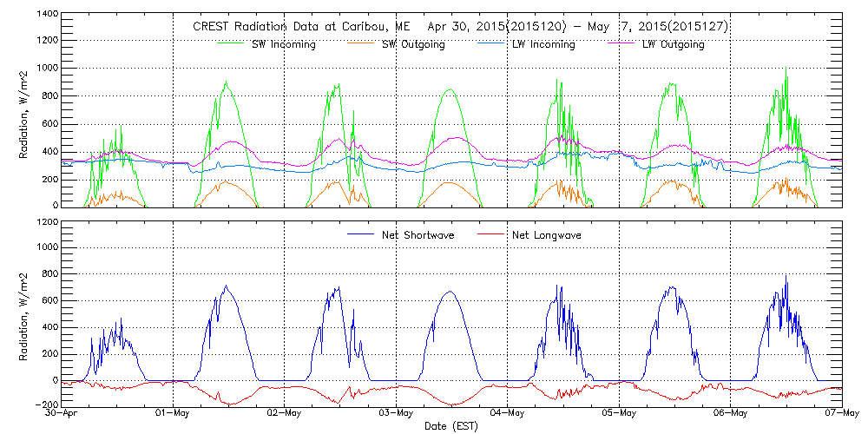Click the red Net Longwave legend line sample

point(493,234)
